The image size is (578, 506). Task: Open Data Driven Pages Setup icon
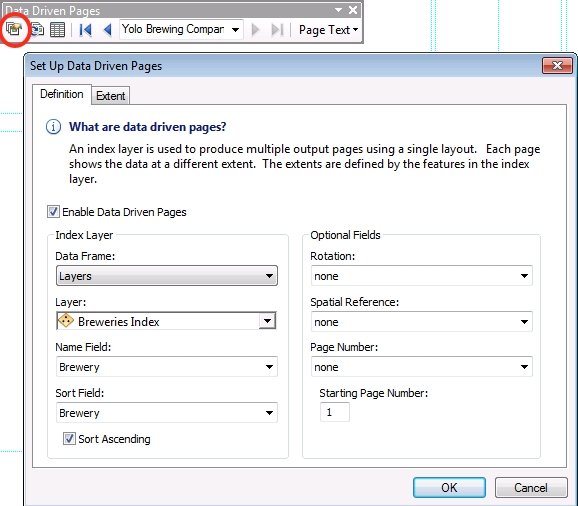pos(14,29)
